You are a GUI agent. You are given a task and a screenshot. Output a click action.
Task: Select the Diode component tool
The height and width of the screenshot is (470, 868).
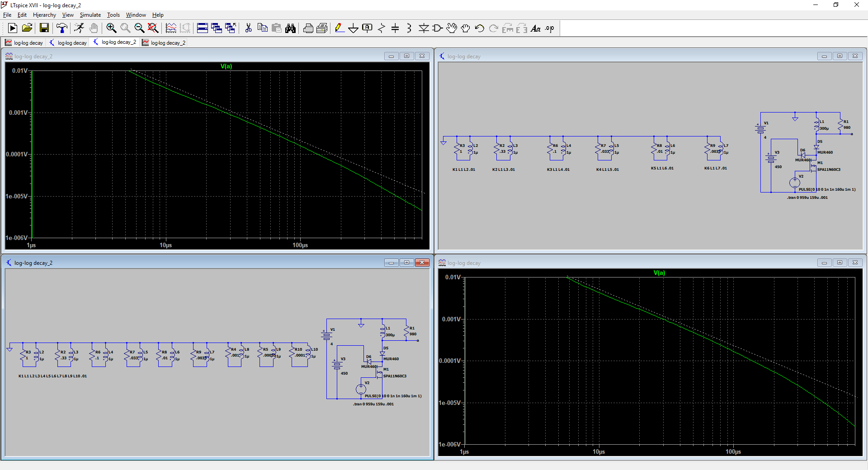click(424, 28)
